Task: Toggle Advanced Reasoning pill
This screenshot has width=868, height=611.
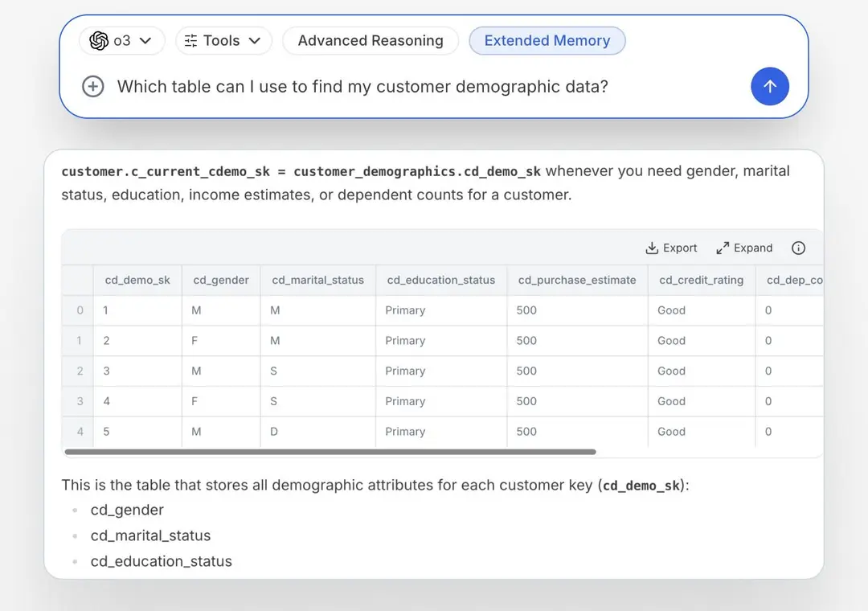Action: tap(371, 40)
